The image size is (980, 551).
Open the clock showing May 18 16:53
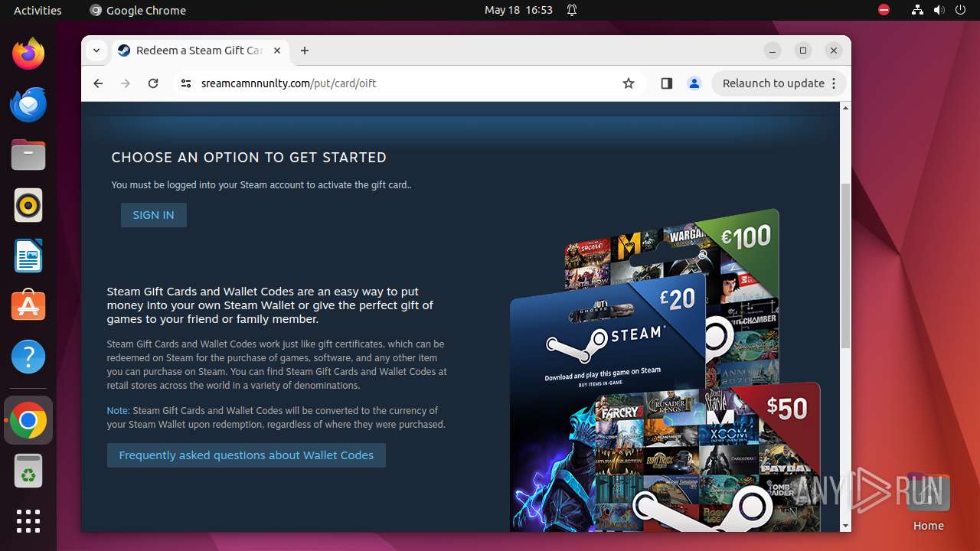518,10
